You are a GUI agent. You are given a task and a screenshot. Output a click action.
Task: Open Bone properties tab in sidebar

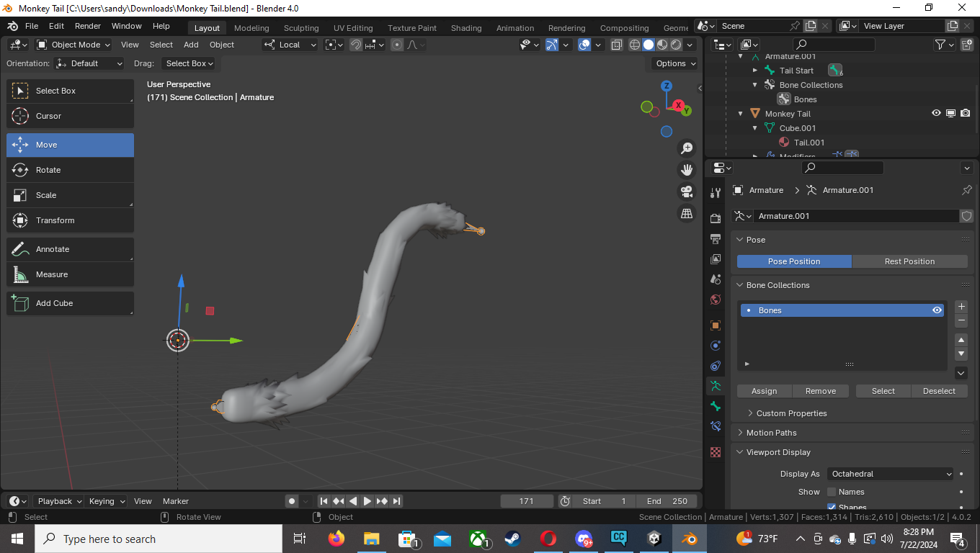[716, 406]
